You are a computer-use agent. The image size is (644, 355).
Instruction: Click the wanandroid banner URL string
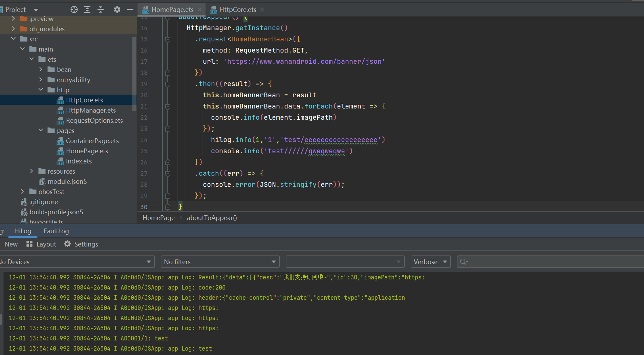304,61
